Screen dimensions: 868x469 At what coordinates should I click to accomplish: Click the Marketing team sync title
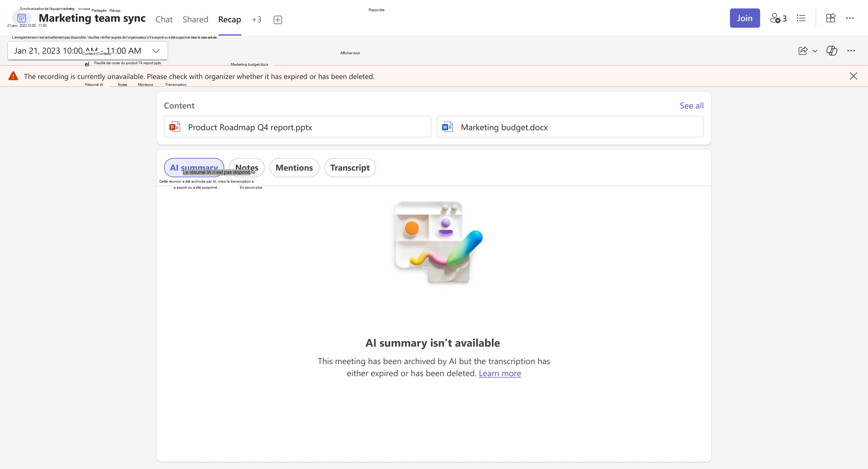(92, 18)
